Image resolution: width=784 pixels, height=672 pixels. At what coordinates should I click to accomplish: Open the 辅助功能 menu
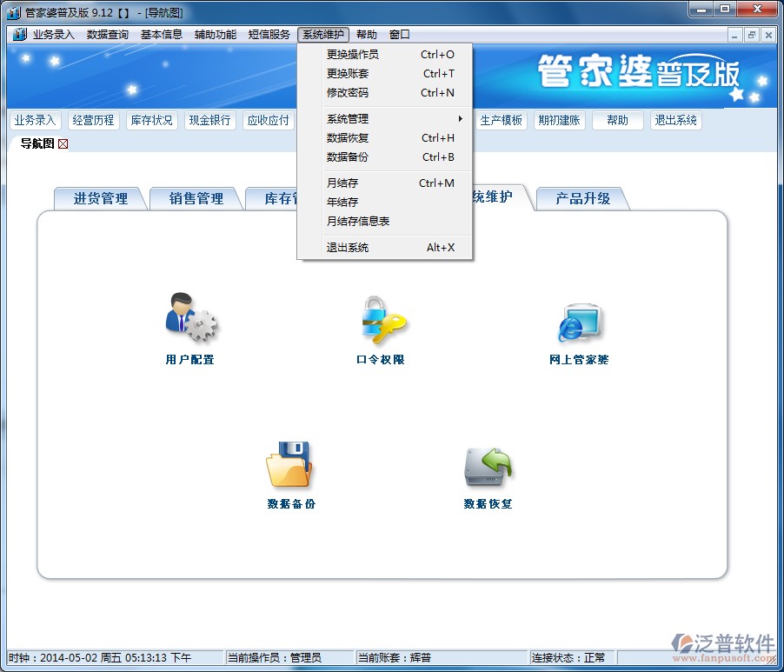point(216,35)
